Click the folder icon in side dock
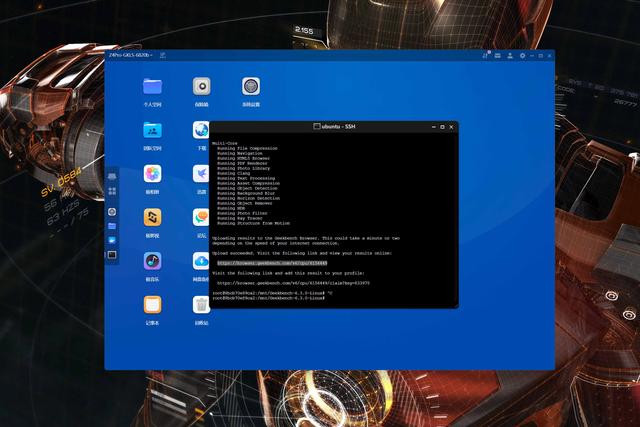 (112, 226)
